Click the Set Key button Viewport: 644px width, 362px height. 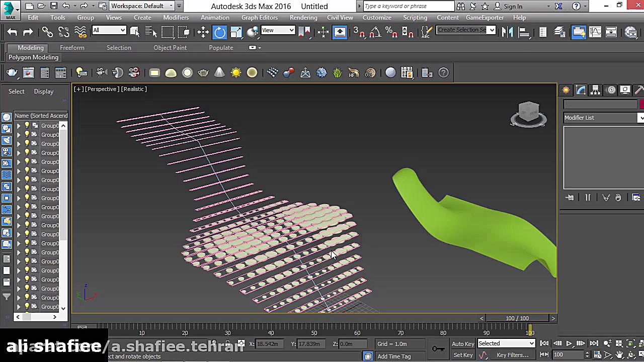click(x=463, y=355)
